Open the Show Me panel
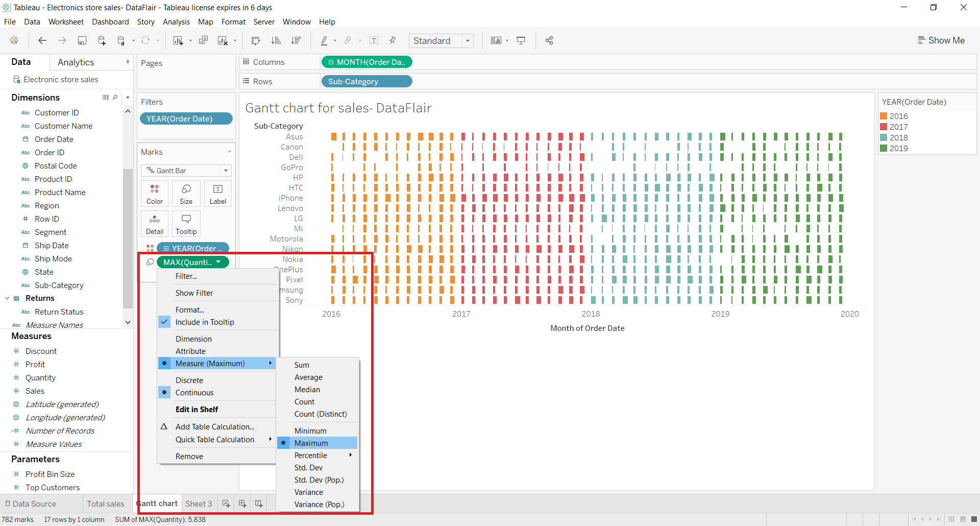The height and width of the screenshot is (526, 980). [x=942, y=40]
